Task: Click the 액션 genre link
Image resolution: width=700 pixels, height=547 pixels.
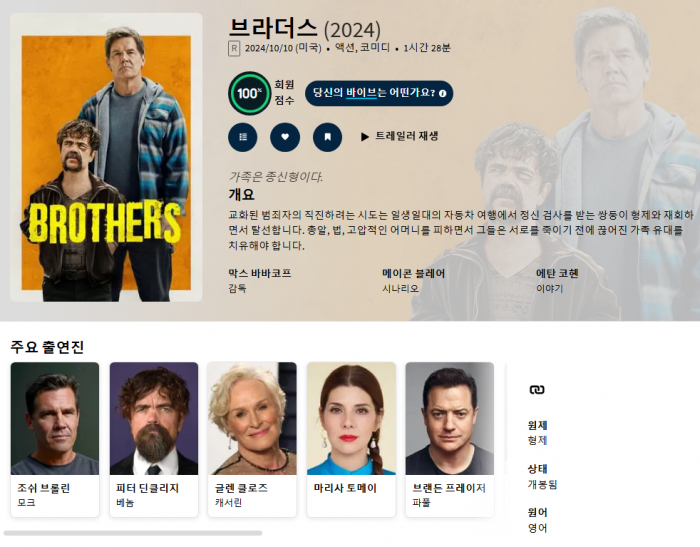Action: click(x=345, y=48)
